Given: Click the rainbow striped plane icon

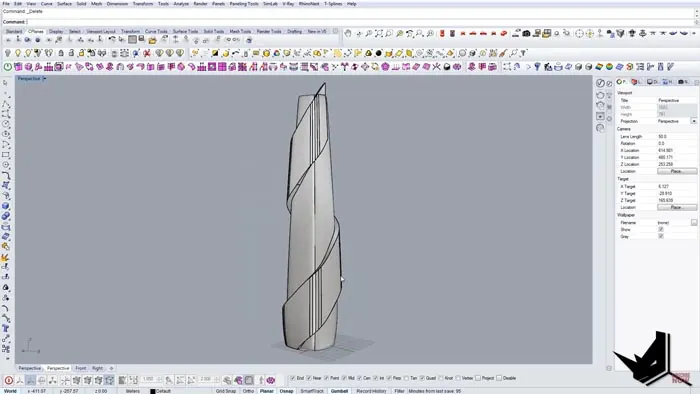Looking at the screenshot, I should (599, 67).
